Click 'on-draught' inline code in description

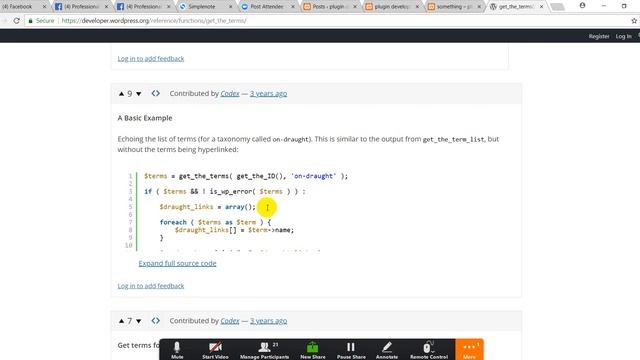(291, 139)
